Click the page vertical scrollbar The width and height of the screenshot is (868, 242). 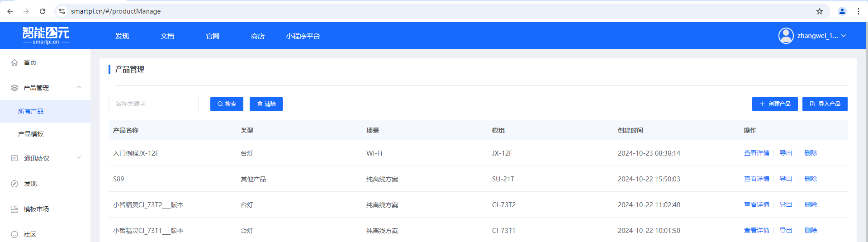click(x=867, y=131)
